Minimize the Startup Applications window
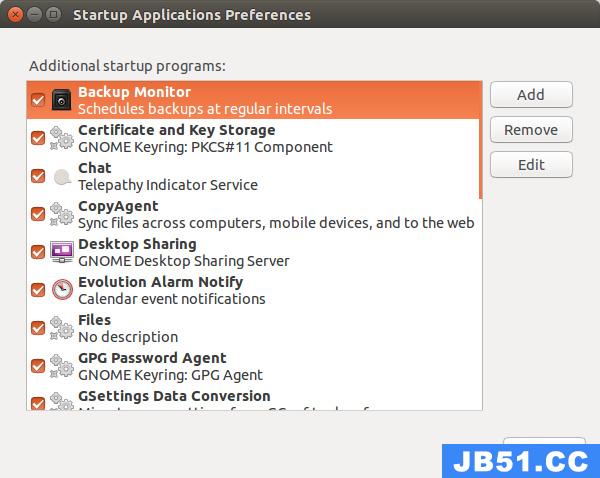This screenshot has height=478, width=600. 34,15
